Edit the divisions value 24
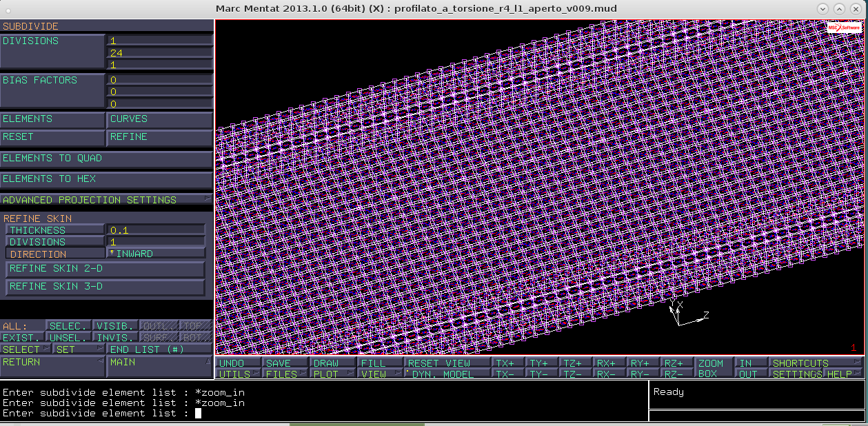This screenshot has width=868, height=426. 160,52
